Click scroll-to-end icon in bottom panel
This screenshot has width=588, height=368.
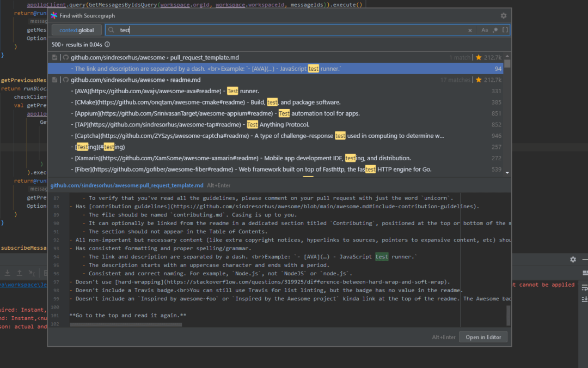(585, 299)
